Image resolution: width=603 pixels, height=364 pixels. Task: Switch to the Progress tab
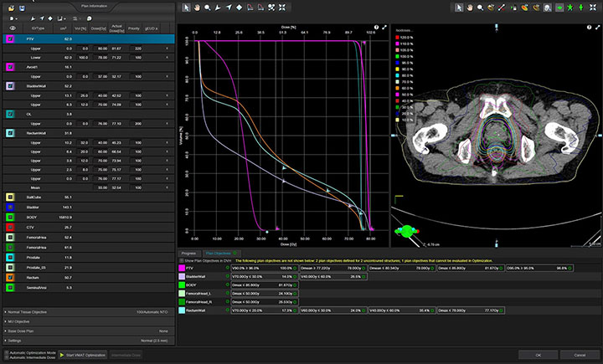188,252
